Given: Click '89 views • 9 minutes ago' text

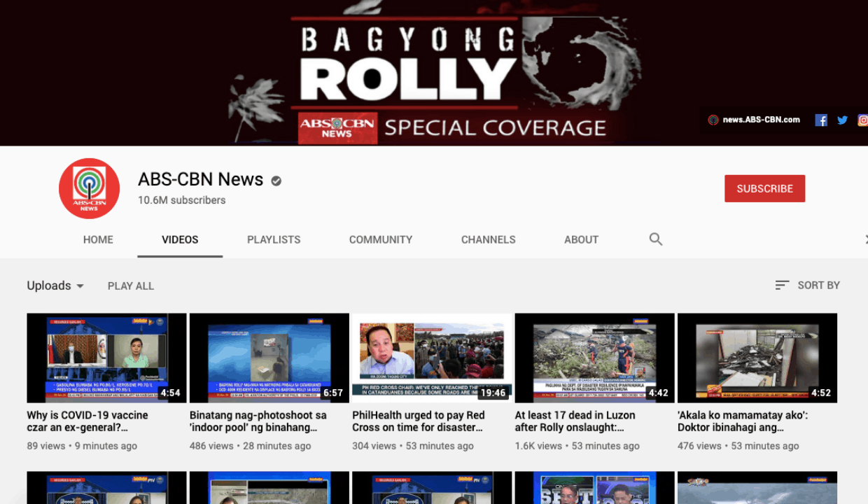Looking at the screenshot, I should (x=82, y=446).
